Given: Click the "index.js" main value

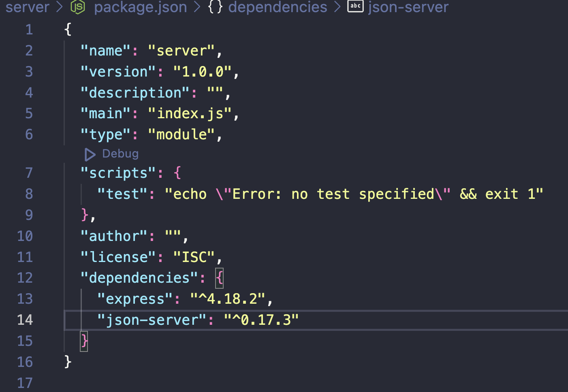Looking at the screenshot, I should [x=190, y=113].
